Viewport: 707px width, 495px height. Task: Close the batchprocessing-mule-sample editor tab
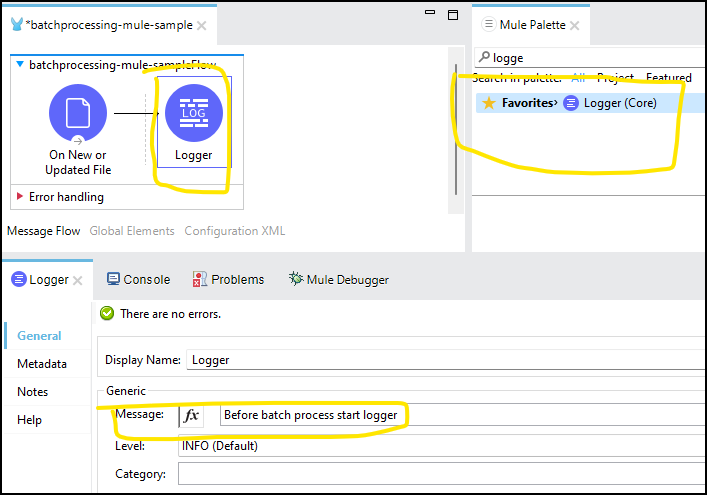coord(202,25)
